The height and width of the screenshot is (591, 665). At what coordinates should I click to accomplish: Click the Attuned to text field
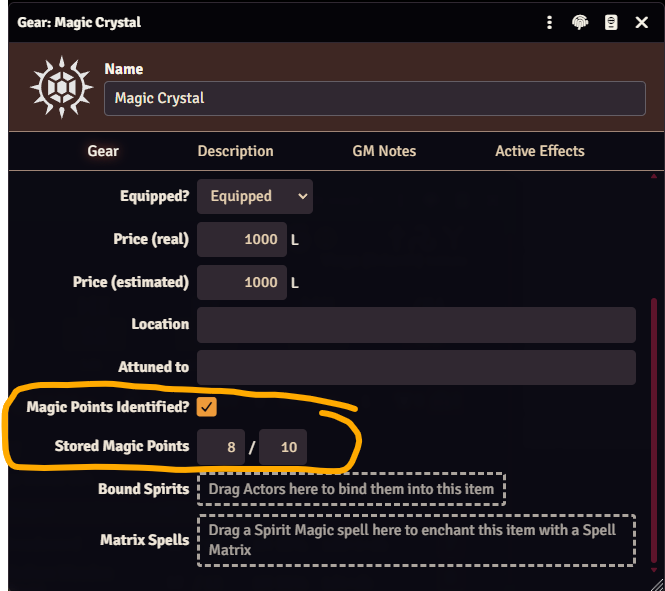pyautogui.click(x=416, y=368)
